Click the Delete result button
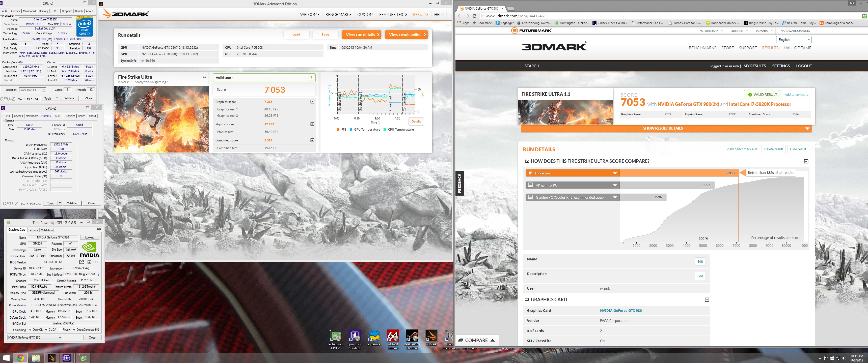Screen dimensions: 868x363 773,149
